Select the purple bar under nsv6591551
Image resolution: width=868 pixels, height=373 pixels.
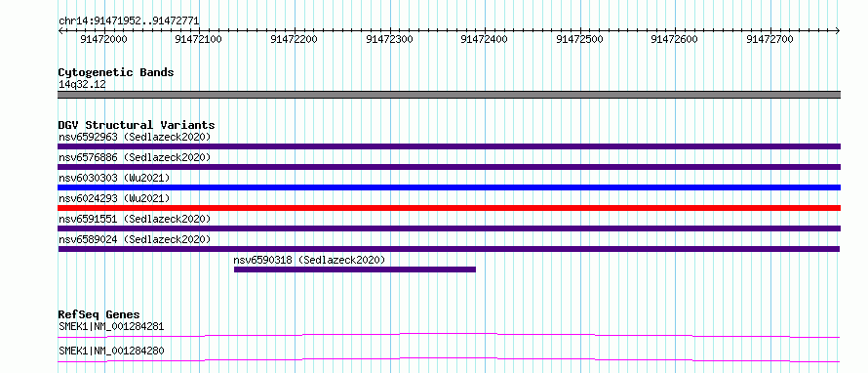[449, 228]
